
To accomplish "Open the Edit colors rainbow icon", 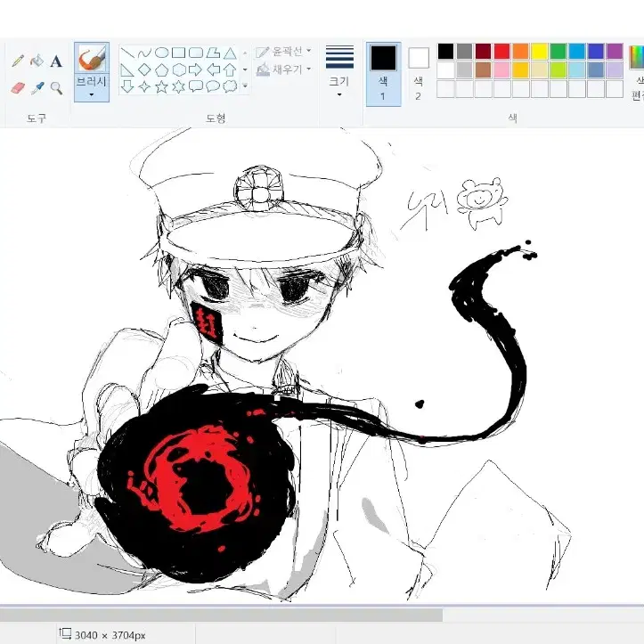I will [x=637, y=57].
